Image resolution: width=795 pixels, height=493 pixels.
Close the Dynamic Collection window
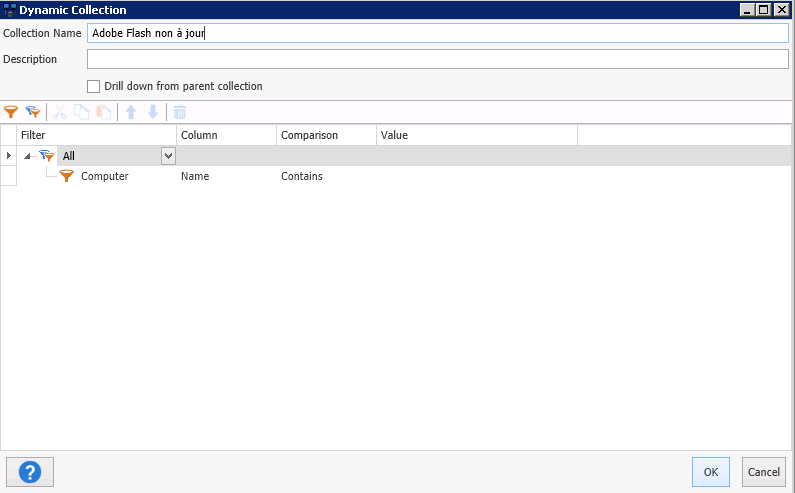781,10
